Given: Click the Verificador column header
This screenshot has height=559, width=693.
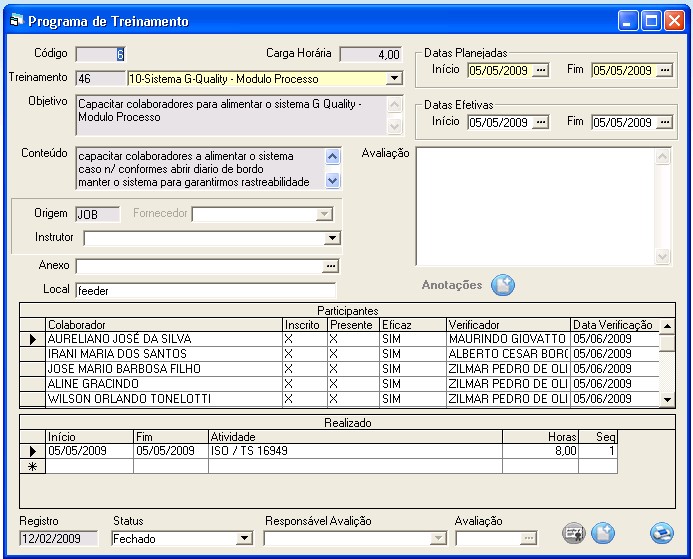Looking at the screenshot, I should point(508,325).
